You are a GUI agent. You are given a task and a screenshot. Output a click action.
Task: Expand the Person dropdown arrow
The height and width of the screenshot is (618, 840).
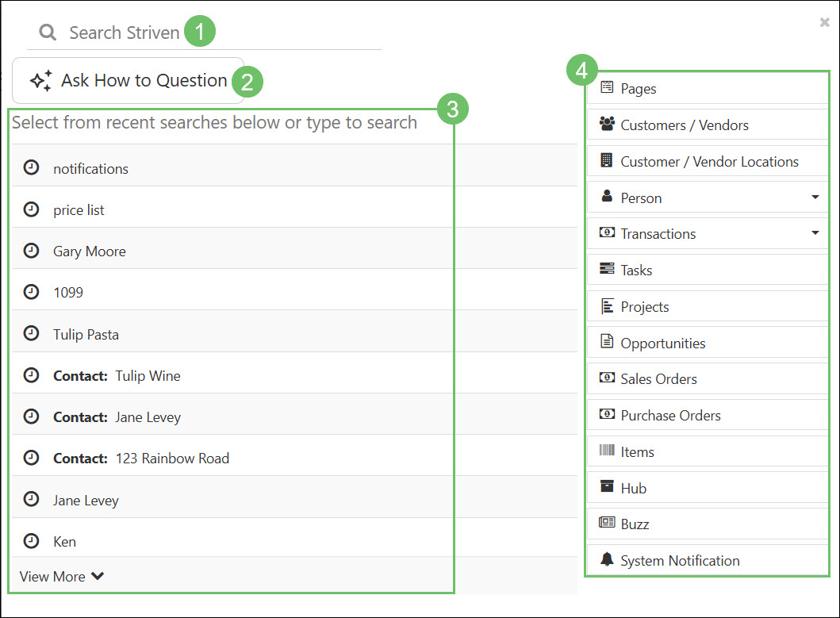[815, 197]
